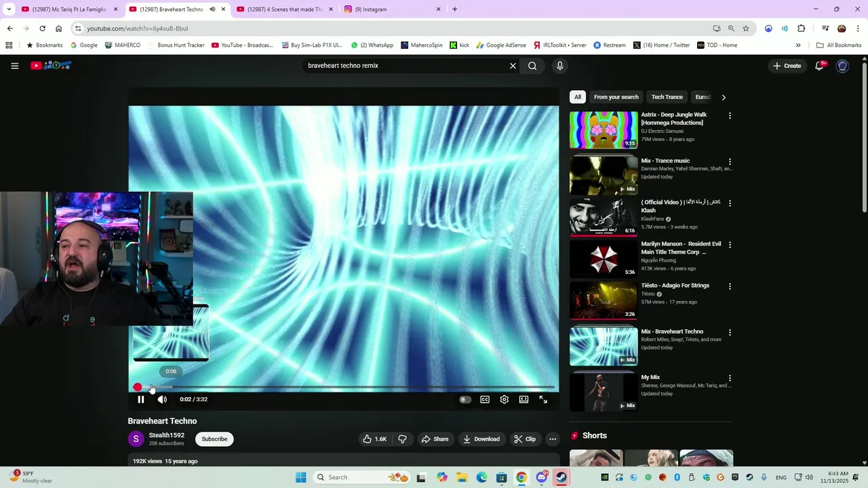This screenshot has width=868, height=488.
Task: Download the video with Download button
Action: click(x=481, y=439)
